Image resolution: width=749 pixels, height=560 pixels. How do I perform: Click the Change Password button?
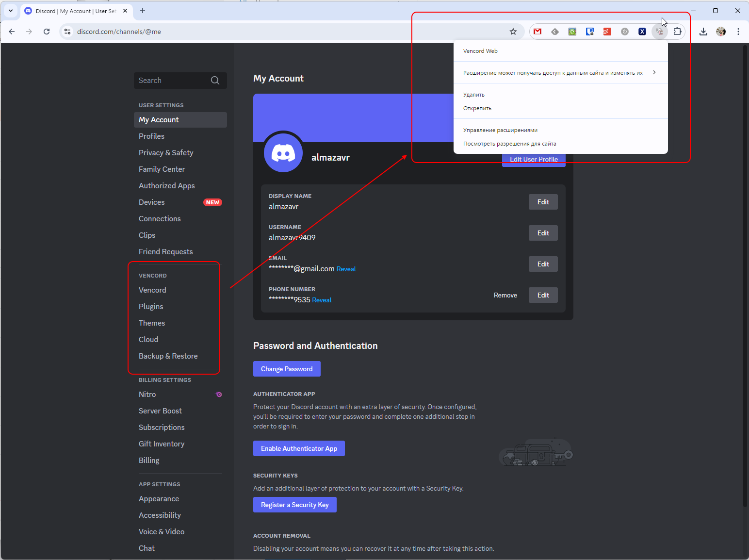click(287, 369)
